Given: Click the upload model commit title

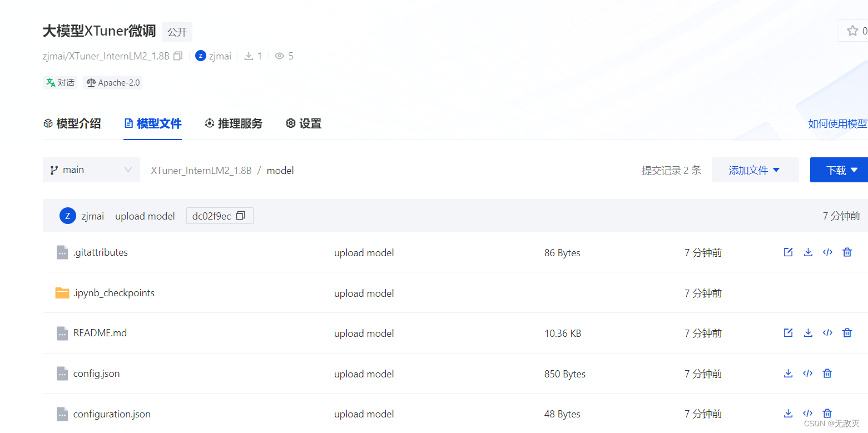Looking at the screenshot, I should 145,216.
